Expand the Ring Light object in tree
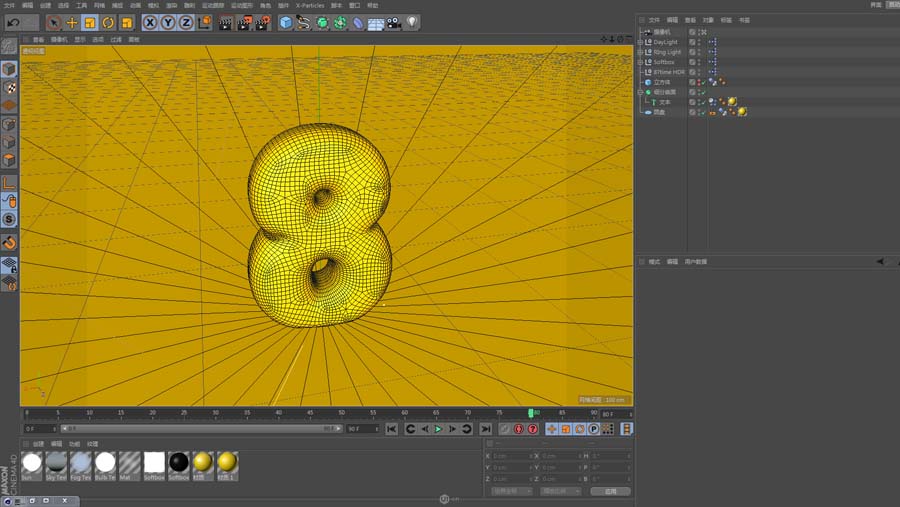Viewport: 900px width, 507px height. [640, 52]
